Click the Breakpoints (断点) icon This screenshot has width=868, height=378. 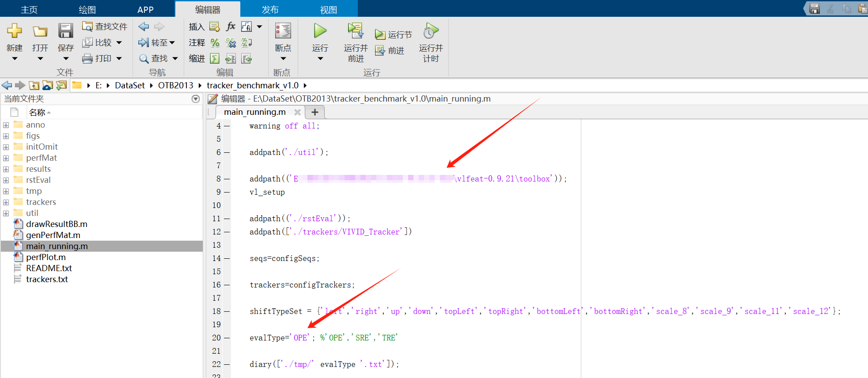283,30
